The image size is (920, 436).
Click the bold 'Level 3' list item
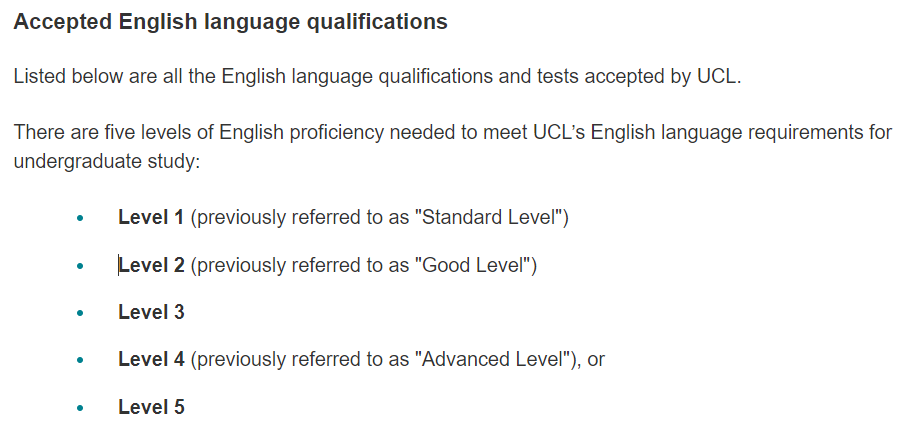click(x=151, y=312)
